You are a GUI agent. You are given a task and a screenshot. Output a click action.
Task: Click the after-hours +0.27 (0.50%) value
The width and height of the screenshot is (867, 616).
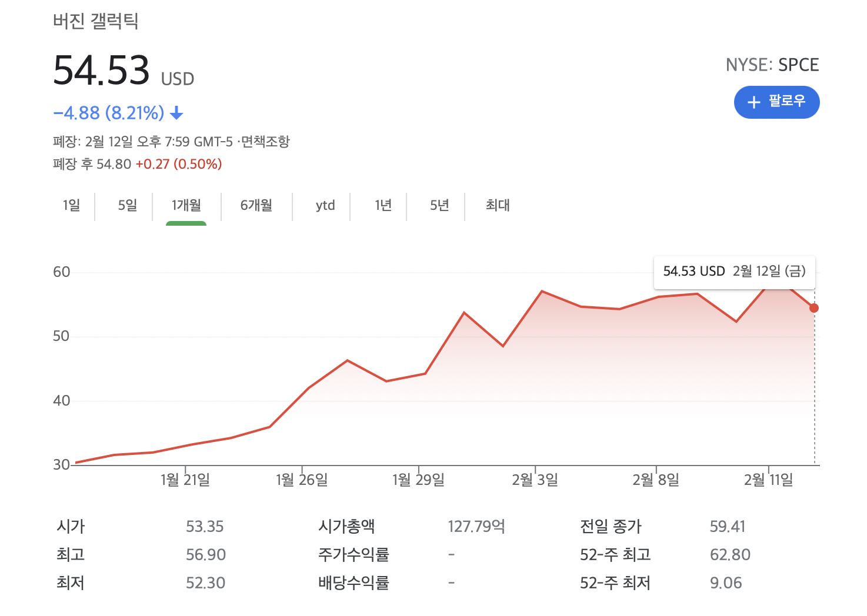pyautogui.click(x=179, y=164)
